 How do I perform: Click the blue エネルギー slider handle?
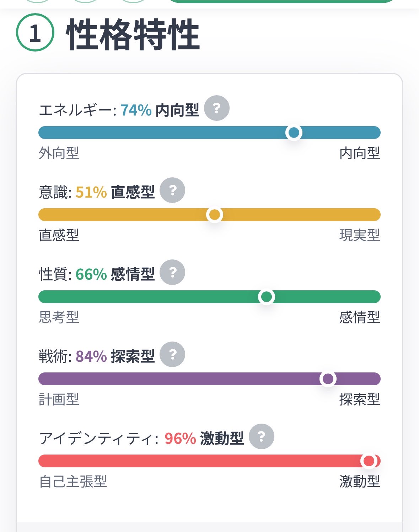click(294, 133)
